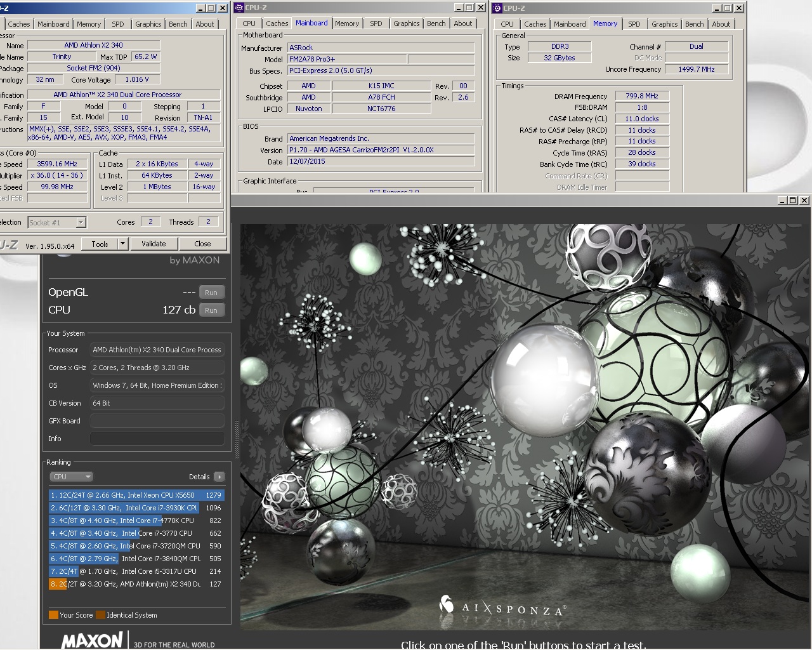The image size is (812, 650).
Task: Open the Socket #1 selection dropdown
Action: point(81,223)
